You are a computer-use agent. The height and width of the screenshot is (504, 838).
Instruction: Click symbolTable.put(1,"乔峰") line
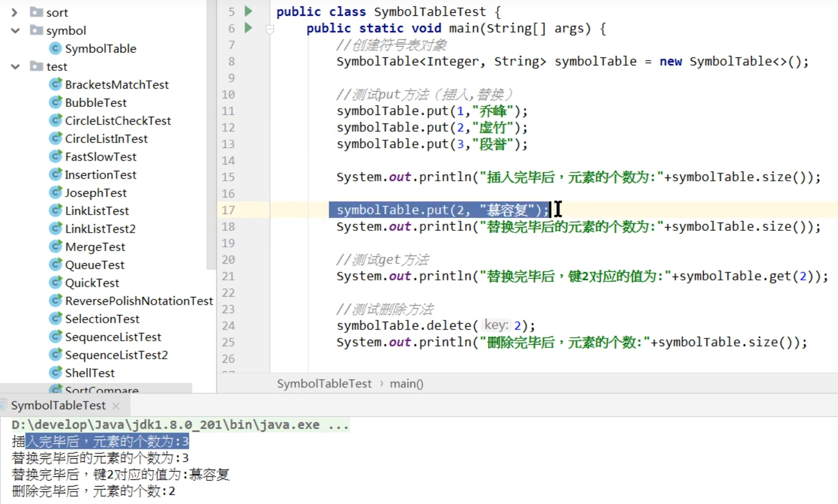click(x=432, y=111)
